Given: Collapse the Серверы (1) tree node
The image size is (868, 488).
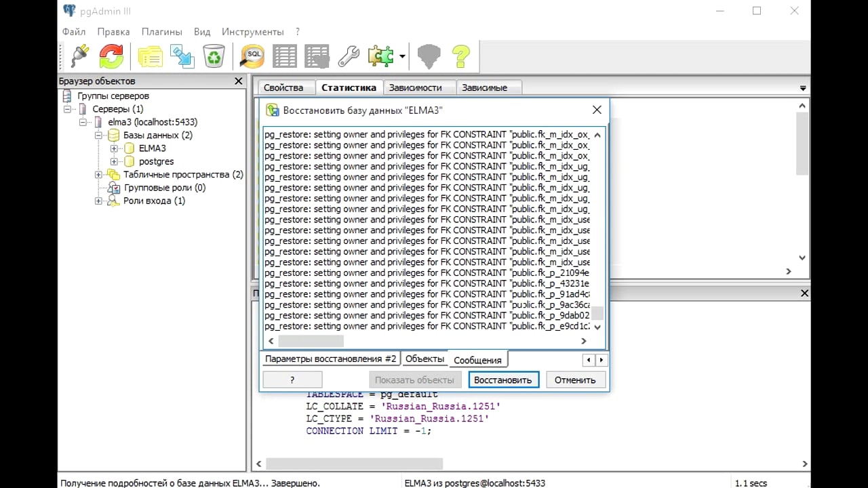Looking at the screenshot, I should [x=67, y=109].
